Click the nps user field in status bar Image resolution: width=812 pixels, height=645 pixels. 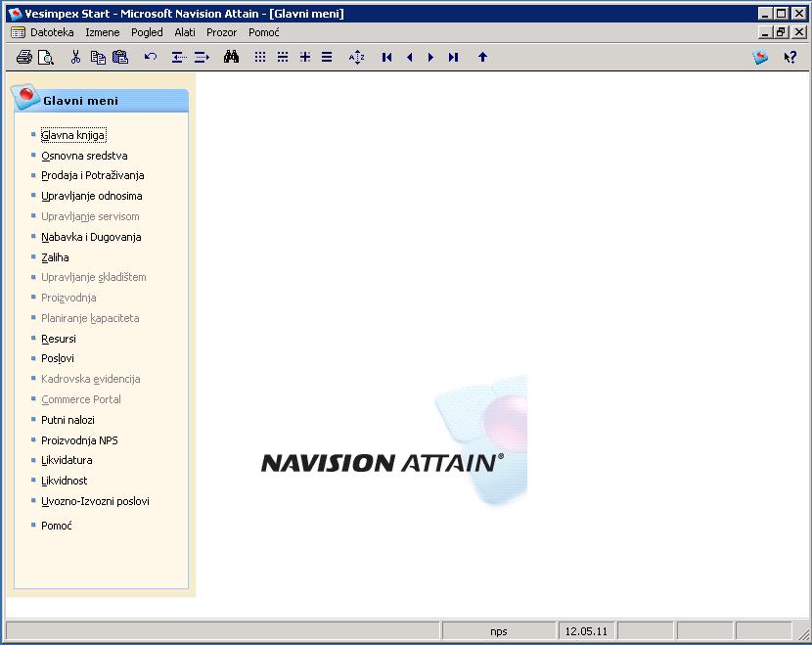[x=499, y=631]
